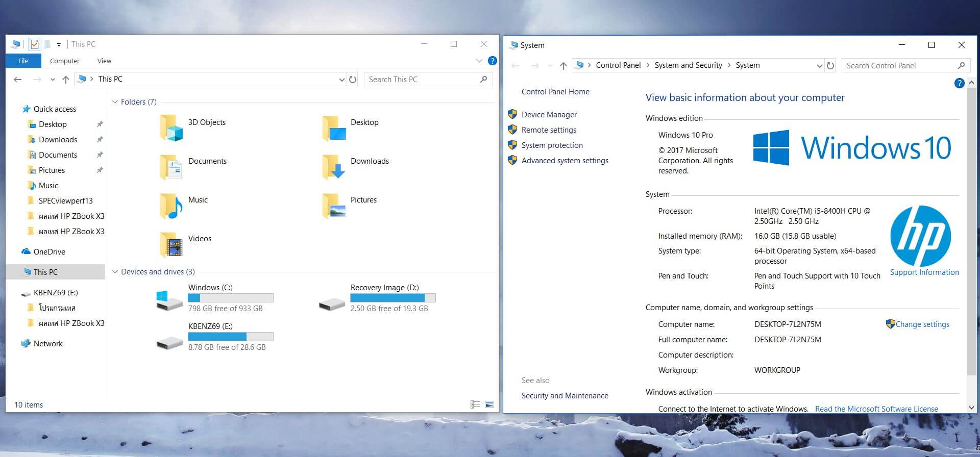Click the Properties checkmark icon in Explorer's title bar
980x457 pixels.
tap(34, 44)
